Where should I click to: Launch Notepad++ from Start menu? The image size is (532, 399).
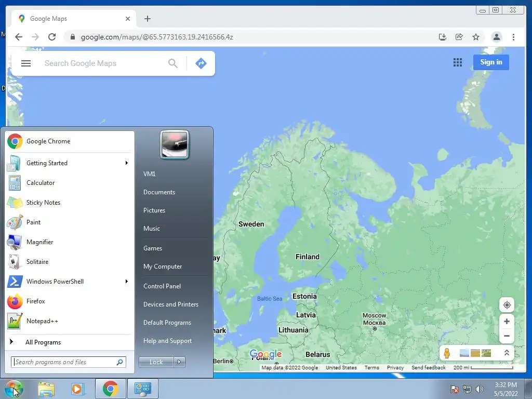pos(69,321)
